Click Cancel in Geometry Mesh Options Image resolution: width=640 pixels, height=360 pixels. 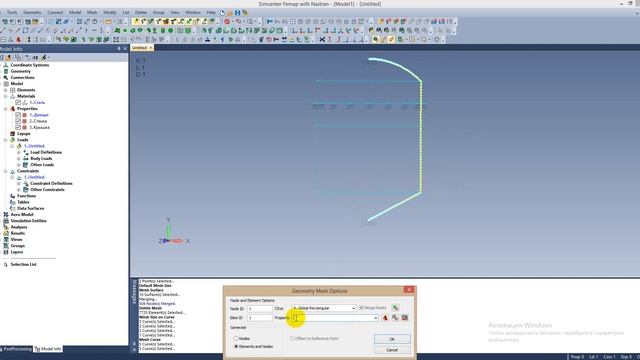[x=392, y=350]
